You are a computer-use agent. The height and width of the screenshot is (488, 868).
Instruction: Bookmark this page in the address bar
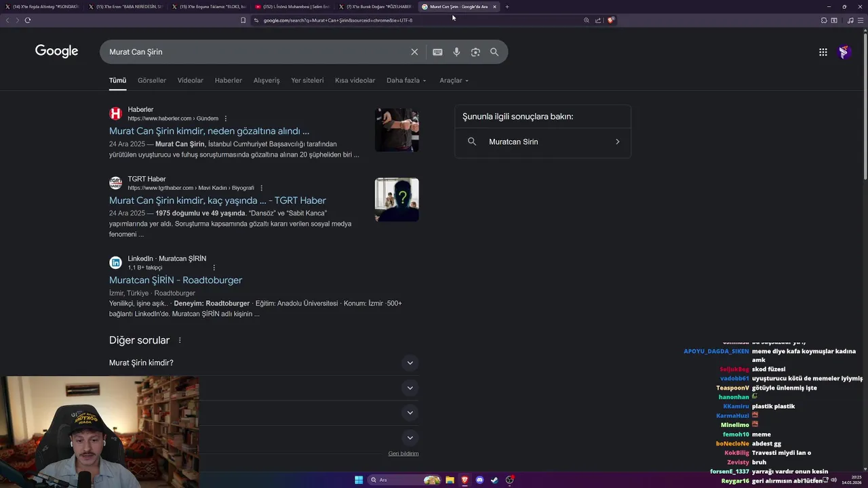[243, 20]
